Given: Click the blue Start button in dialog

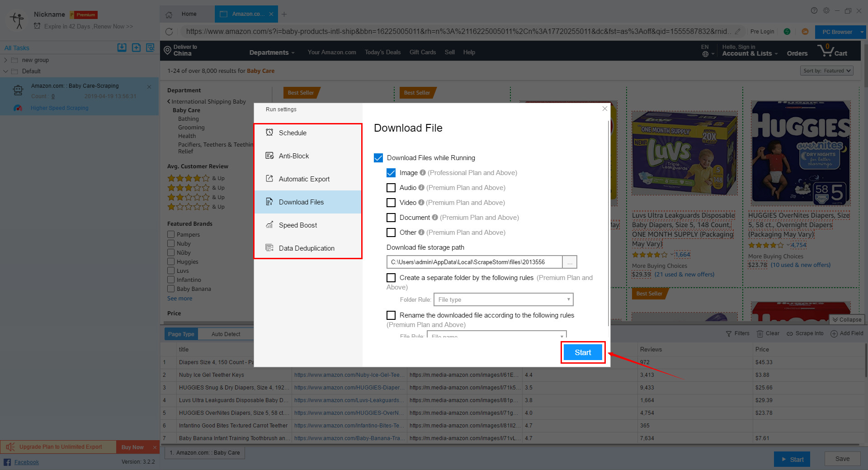Looking at the screenshot, I should [583, 352].
